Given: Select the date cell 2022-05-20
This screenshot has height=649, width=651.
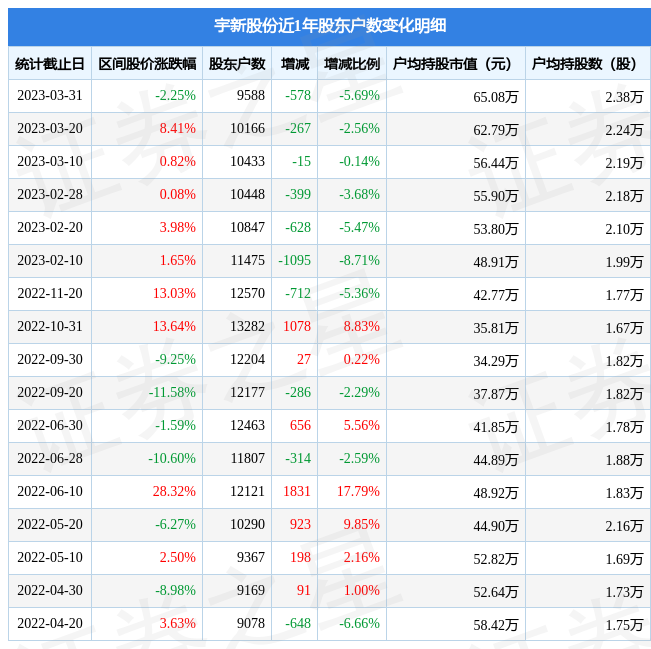Looking at the screenshot, I should 50,524.
